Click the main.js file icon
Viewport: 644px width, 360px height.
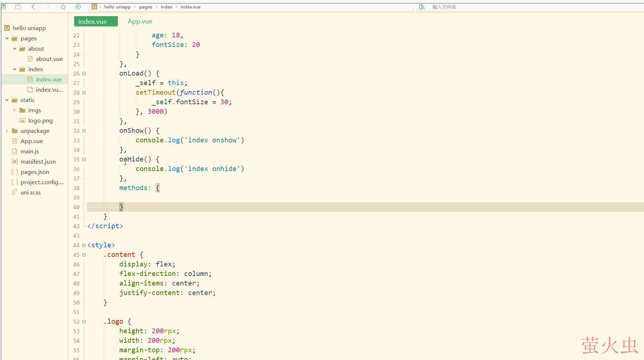pyautogui.click(x=15, y=151)
